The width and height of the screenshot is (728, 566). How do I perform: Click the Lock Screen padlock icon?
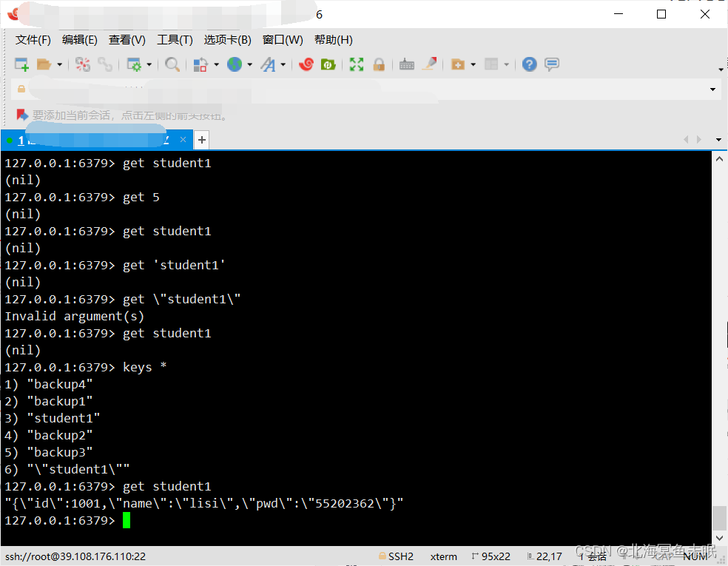[379, 64]
